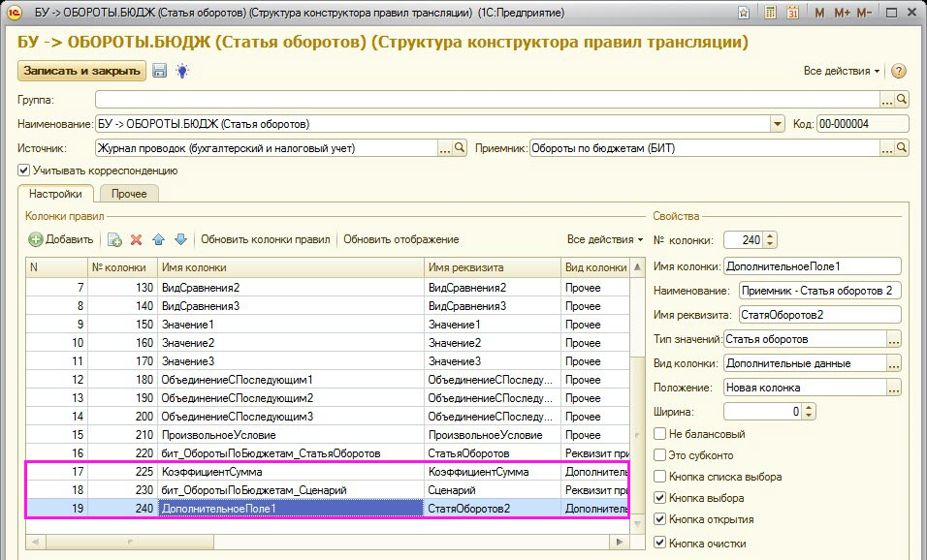
Task: Select the Настройки tab
Action: (55, 194)
